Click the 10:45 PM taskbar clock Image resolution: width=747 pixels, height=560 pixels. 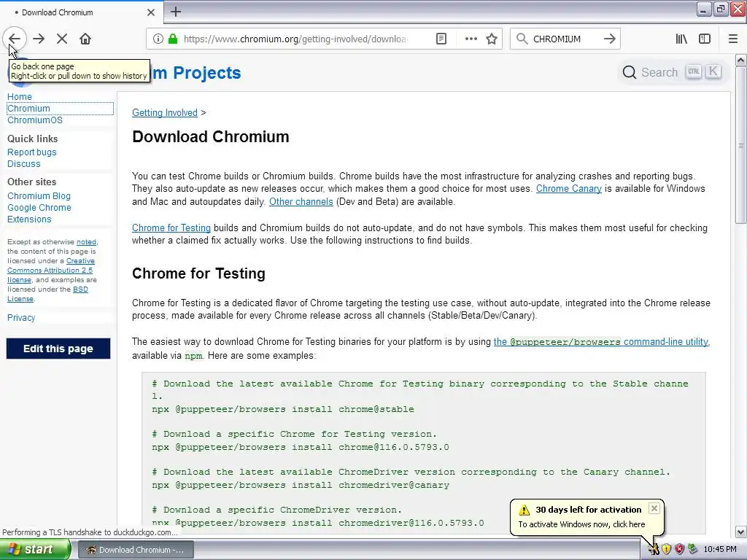[x=720, y=550]
